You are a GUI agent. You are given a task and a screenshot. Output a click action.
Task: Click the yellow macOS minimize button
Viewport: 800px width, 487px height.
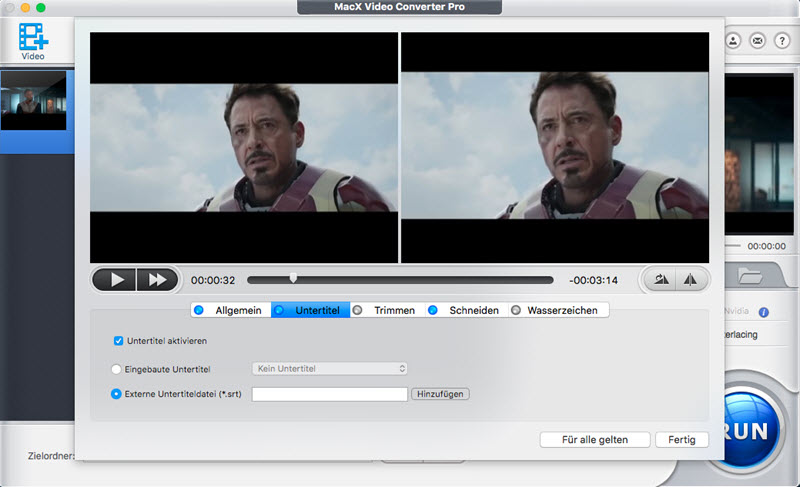(25, 8)
